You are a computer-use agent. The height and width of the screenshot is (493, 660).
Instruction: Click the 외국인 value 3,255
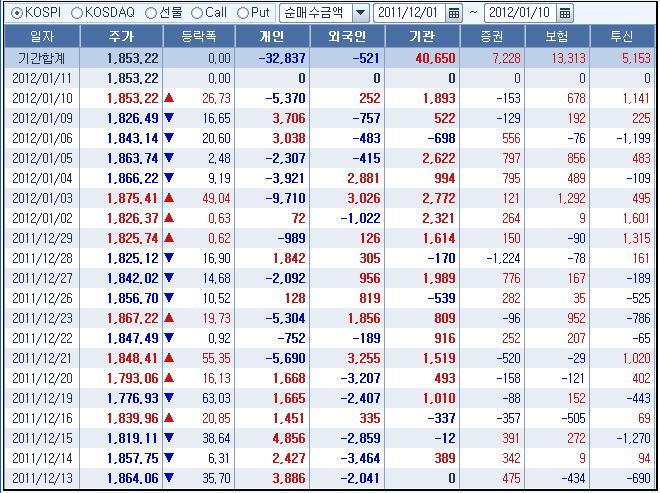click(x=364, y=358)
